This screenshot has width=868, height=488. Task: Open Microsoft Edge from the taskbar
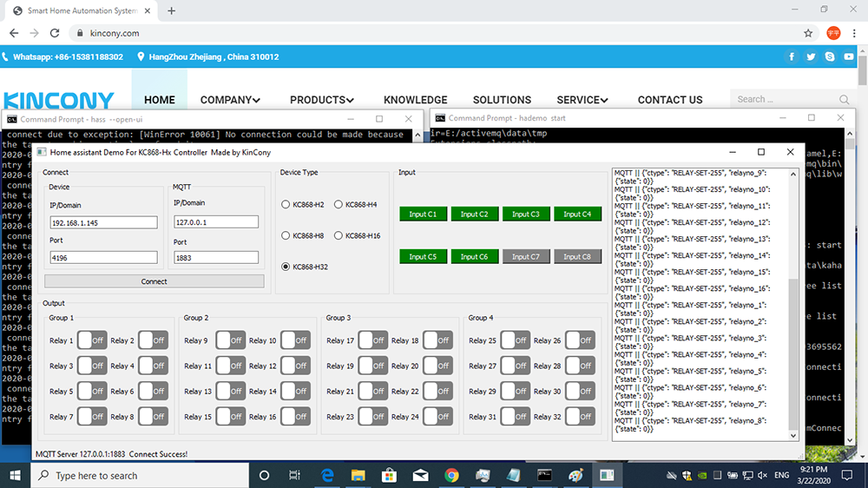click(x=328, y=475)
